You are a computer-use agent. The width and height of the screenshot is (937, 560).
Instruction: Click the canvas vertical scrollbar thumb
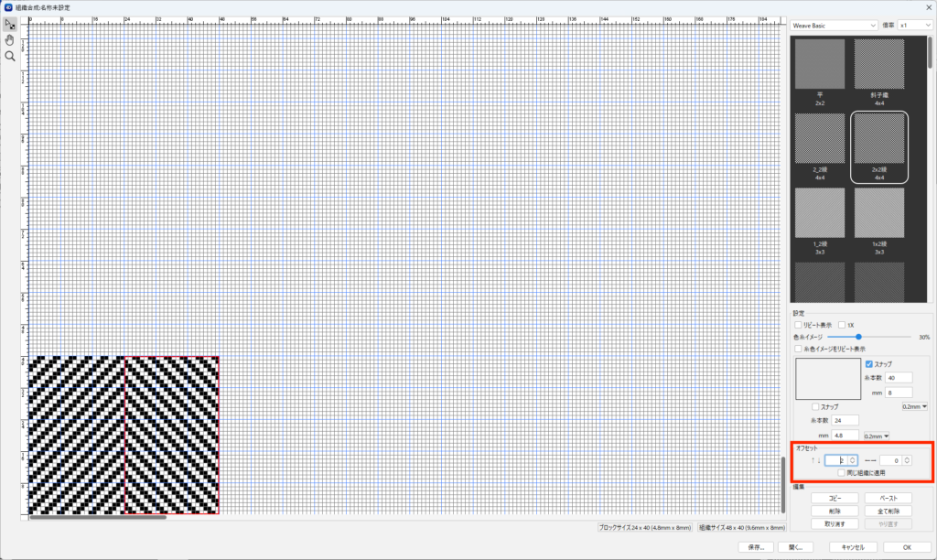tap(783, 485)
